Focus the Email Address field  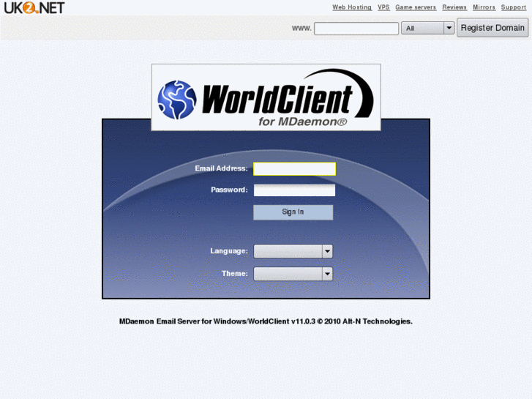[x=294, y=169]
